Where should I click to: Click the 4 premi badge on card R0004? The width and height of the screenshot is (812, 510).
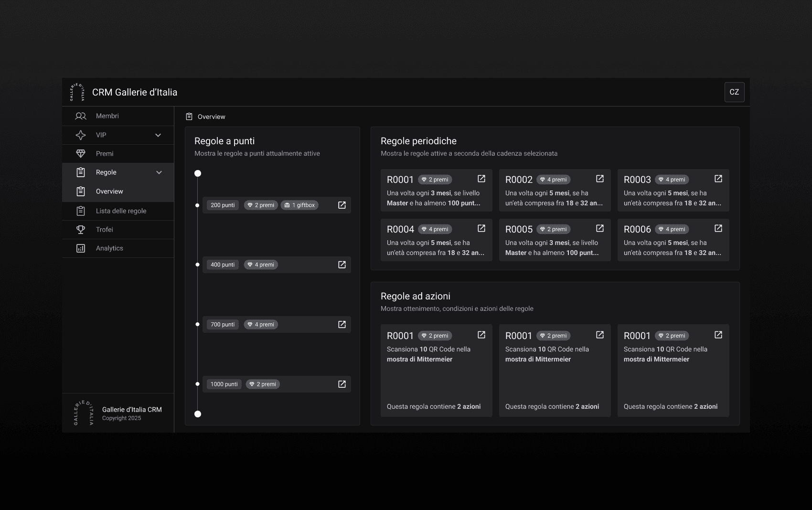[x=435, y=229]
